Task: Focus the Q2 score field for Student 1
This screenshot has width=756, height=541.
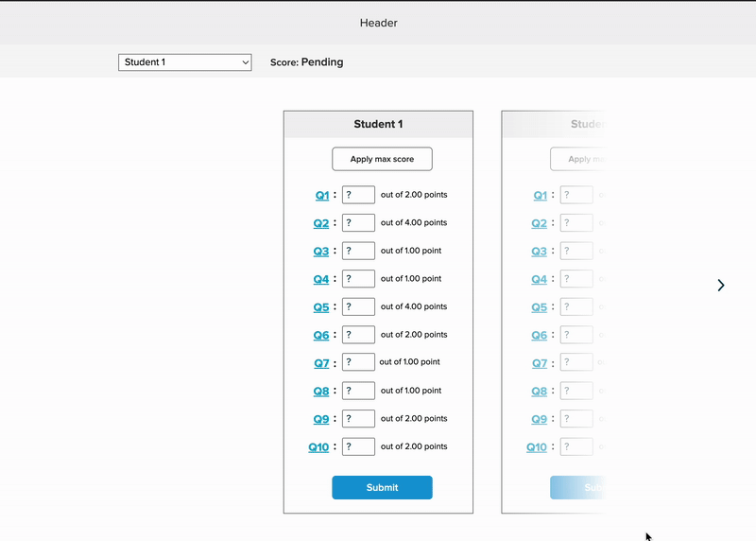Action: point(358,223)
